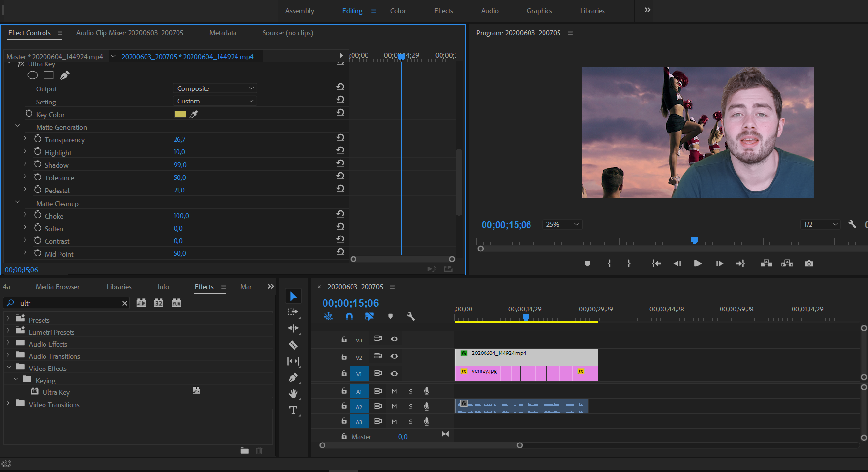
Task: Select the Selection tool arrow
Action: [x=293, y=296]
